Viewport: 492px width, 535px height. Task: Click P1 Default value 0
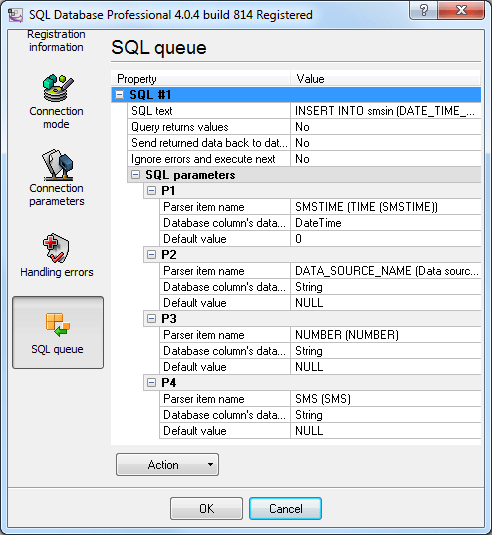(x=386, y=239)
